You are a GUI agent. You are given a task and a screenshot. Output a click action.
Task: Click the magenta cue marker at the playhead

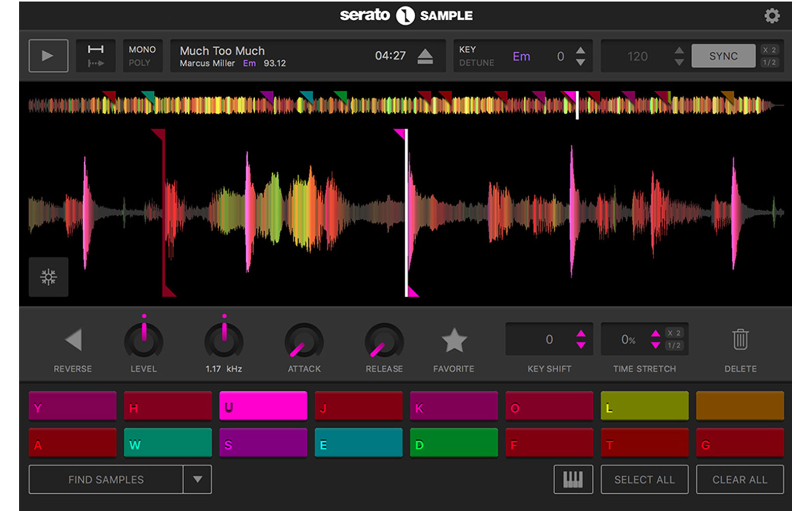pyautogui.click(x=406, y=213)
